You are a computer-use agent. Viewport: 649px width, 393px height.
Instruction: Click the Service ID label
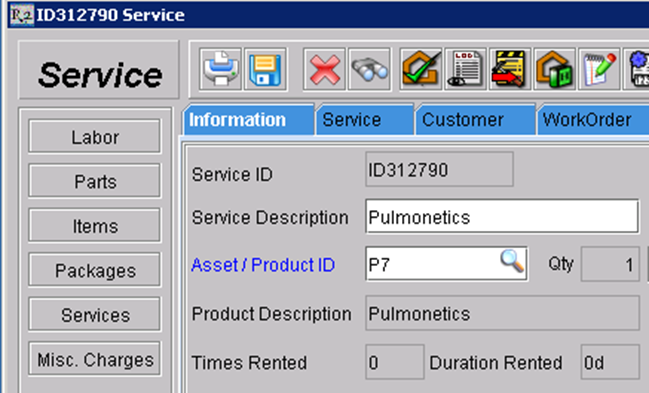pyautogui.click(x=232, y=174)
